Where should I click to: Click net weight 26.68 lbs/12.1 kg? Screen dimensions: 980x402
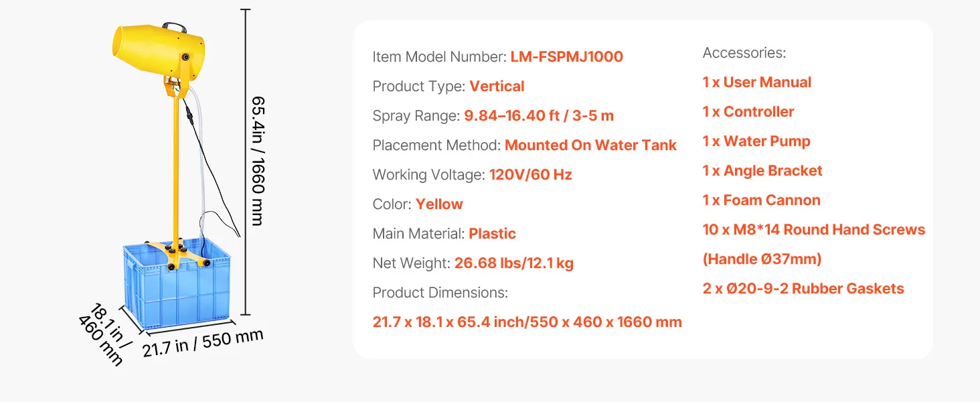513,263
